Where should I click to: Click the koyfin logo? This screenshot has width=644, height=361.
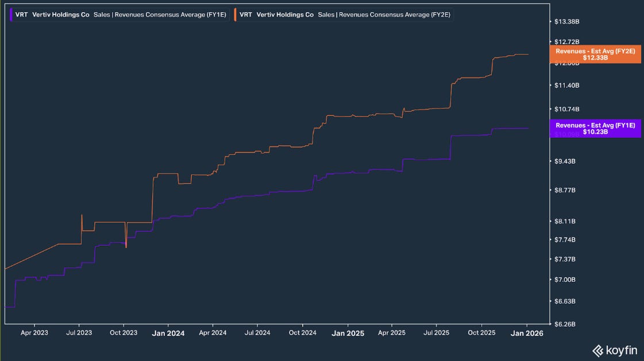coord(615,351)
